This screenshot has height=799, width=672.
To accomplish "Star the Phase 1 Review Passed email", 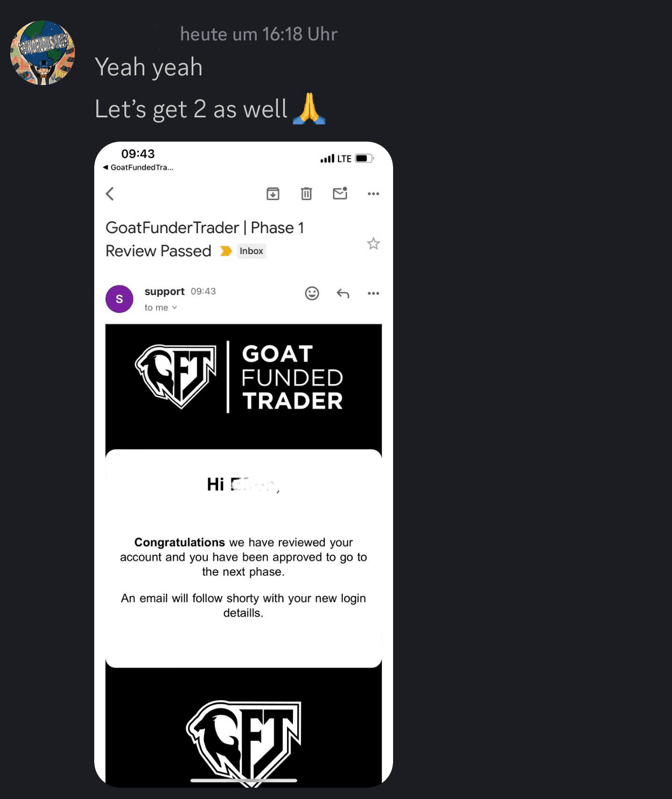I will click(373, 244).
